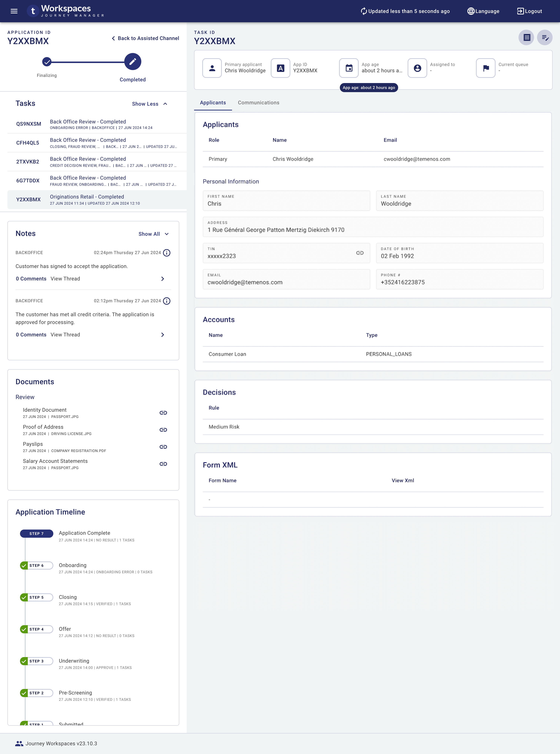Click the Completed stage pencil circle
The height and width of the screenshot is (754, 560).
(x=133, y=62)
